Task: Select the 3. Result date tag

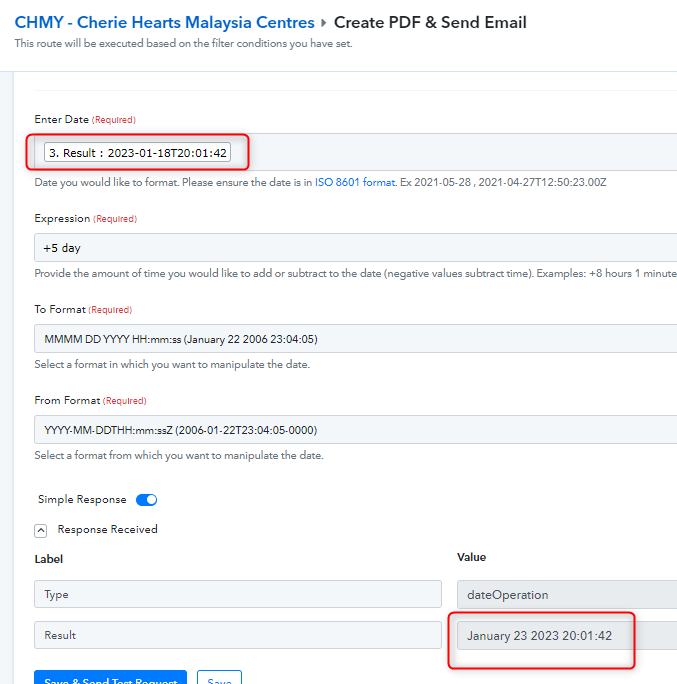Action: (x=138, y=153)
